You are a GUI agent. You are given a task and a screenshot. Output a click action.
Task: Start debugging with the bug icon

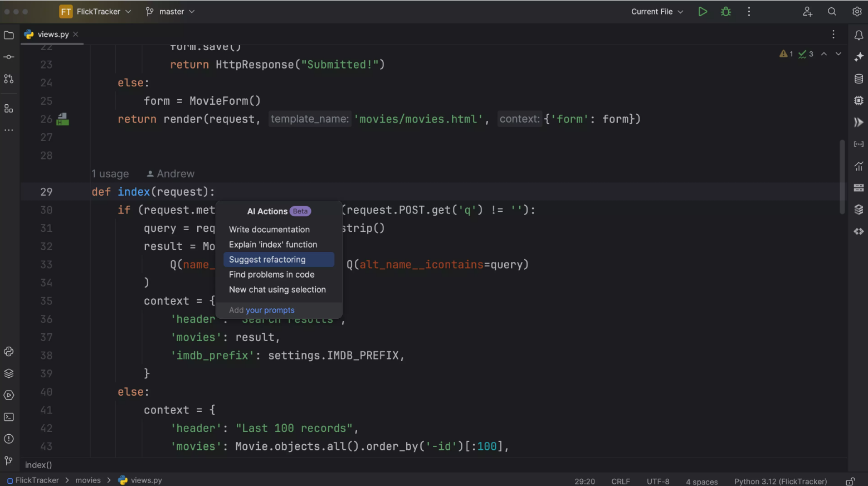[x=725, y=11]
